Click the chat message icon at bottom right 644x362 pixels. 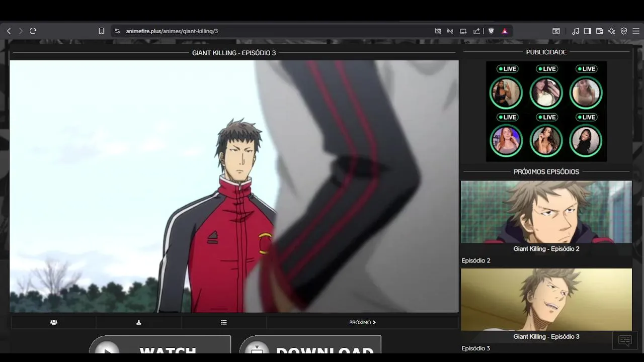[x=625, y=340]
